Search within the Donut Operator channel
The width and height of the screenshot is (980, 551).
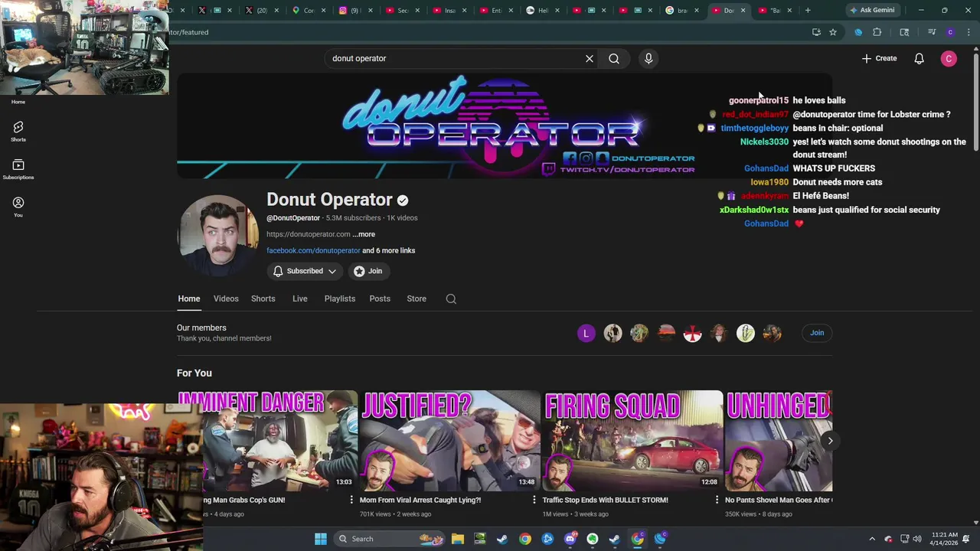pyautogui.click(x=451, y=298)
